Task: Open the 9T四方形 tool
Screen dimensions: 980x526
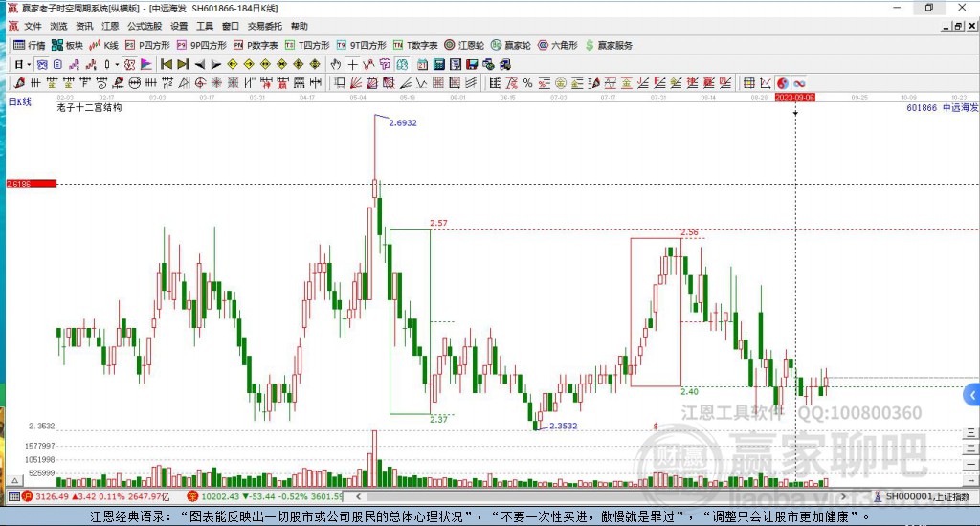Action: [x=361, y=45]
